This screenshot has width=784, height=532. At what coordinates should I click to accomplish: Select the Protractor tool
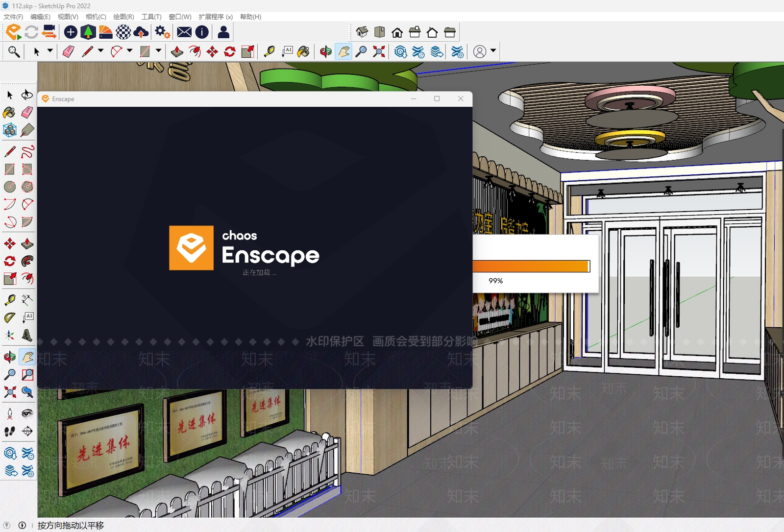click(10, 317)
